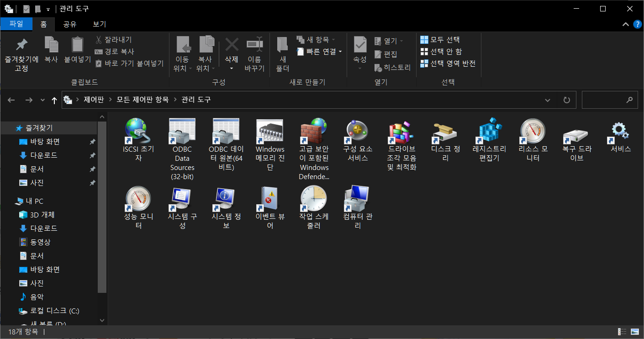
Task: Click 선택 영역 반전 in ribbon
Action: tap(448, 64)
